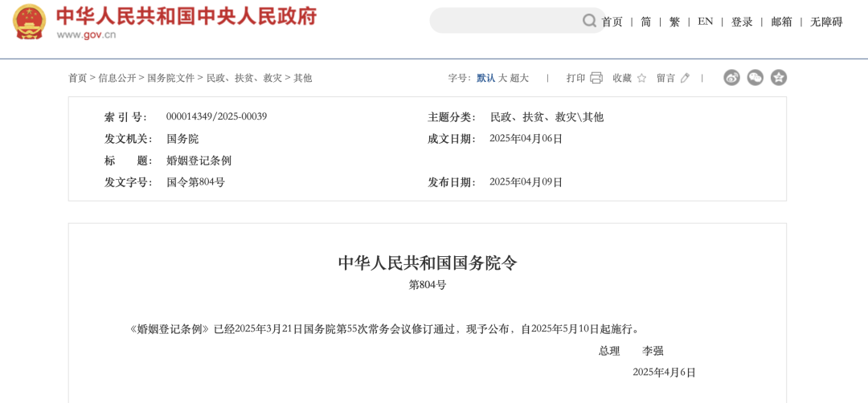This screenshot has height=403, width=868.
Task: Set font size to 大
Action: [x=502, y=78]
